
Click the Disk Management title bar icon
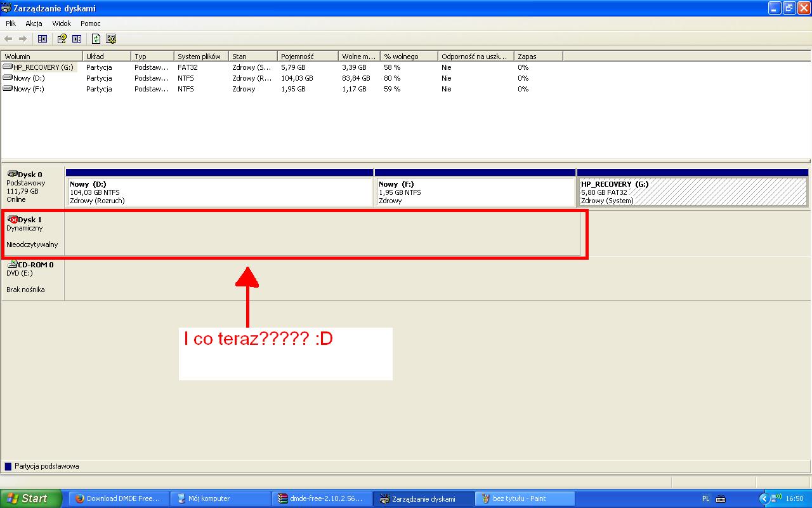pos(7,8)
